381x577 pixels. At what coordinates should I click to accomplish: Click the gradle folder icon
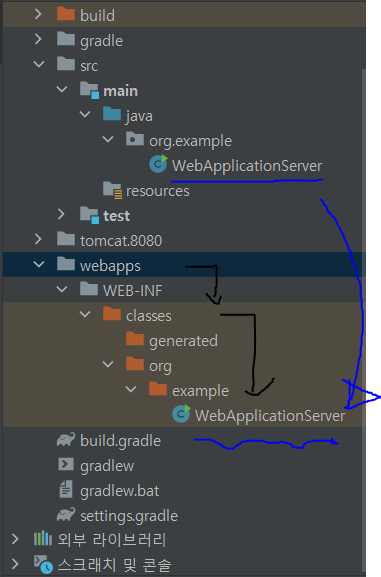pos(66,38)
